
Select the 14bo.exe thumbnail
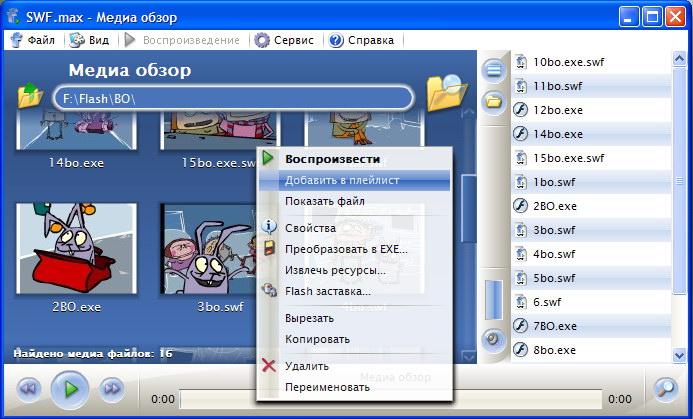tap(76, 131)
